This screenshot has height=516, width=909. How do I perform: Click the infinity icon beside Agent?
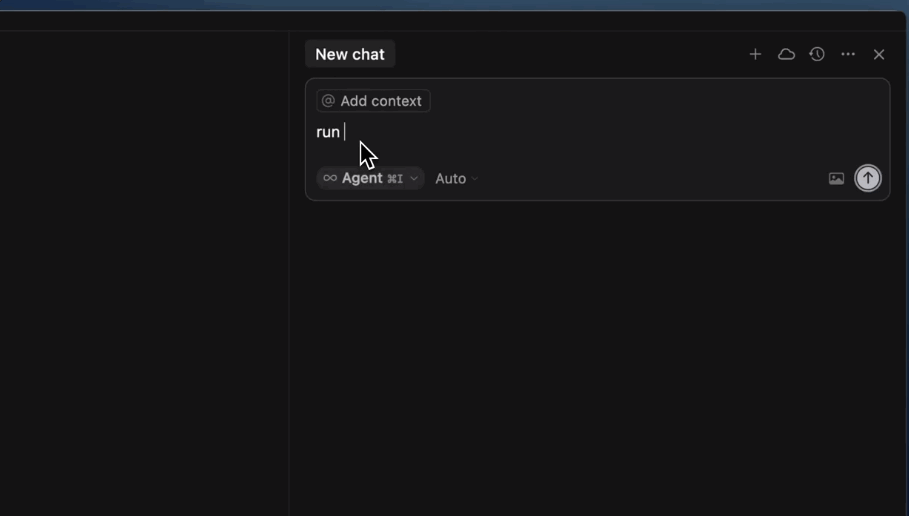pyautogui.click(x=330, y=178)
